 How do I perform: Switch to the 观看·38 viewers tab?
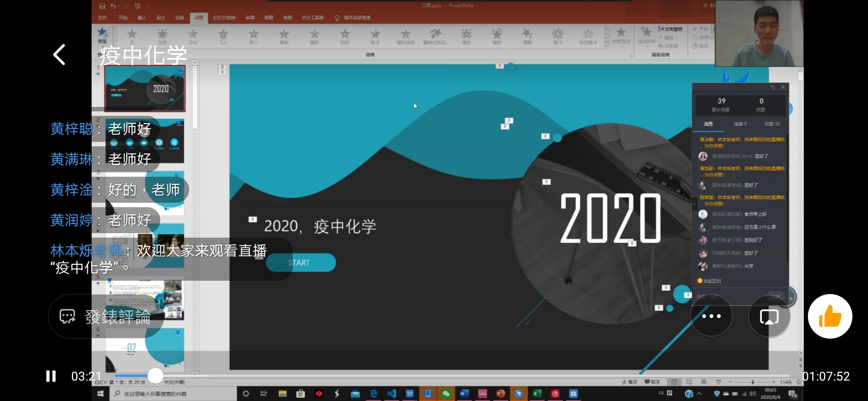772,124
